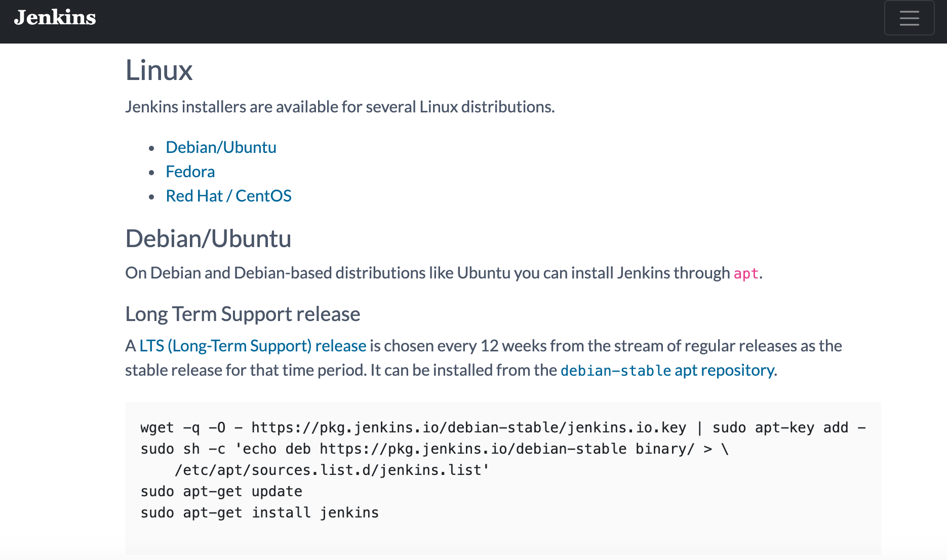
Task: Open the debian-stable apt repository link
Action: (x=667, y=370)
